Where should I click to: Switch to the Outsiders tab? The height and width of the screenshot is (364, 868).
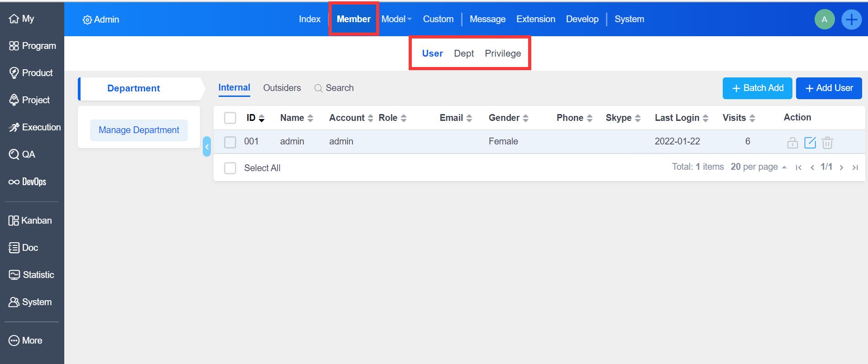click(x=282, y=88)
